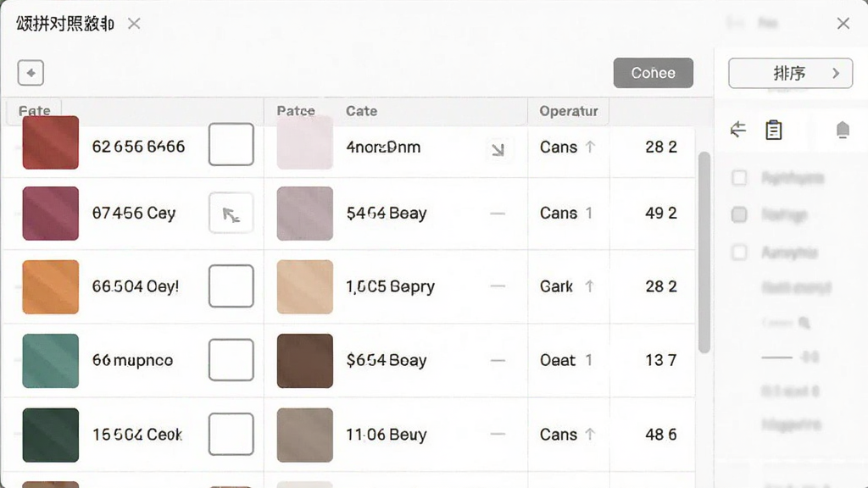Toggle the checkbox beside 66 mupnco
This screenshot has height=488, width=868.
[231, 360]
